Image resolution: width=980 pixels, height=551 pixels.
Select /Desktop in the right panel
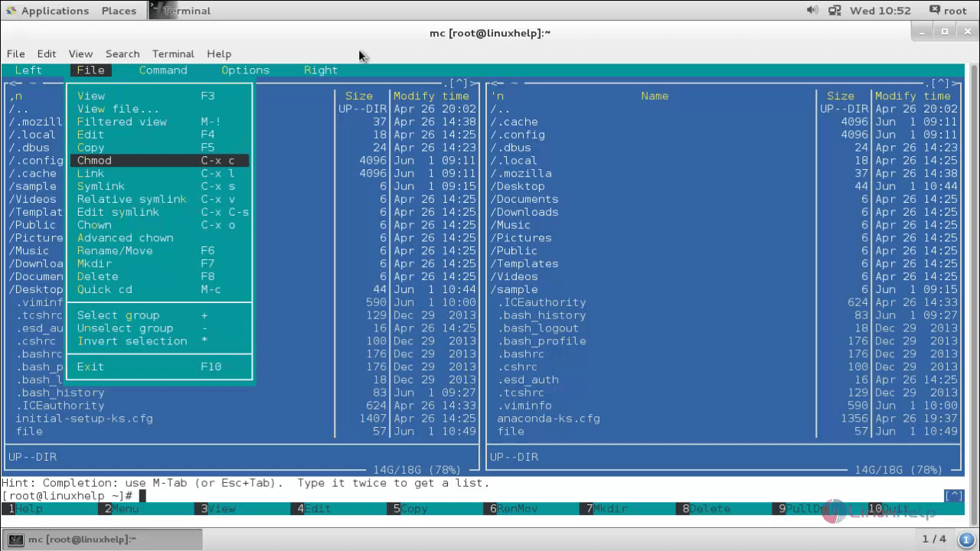(518, 186)
